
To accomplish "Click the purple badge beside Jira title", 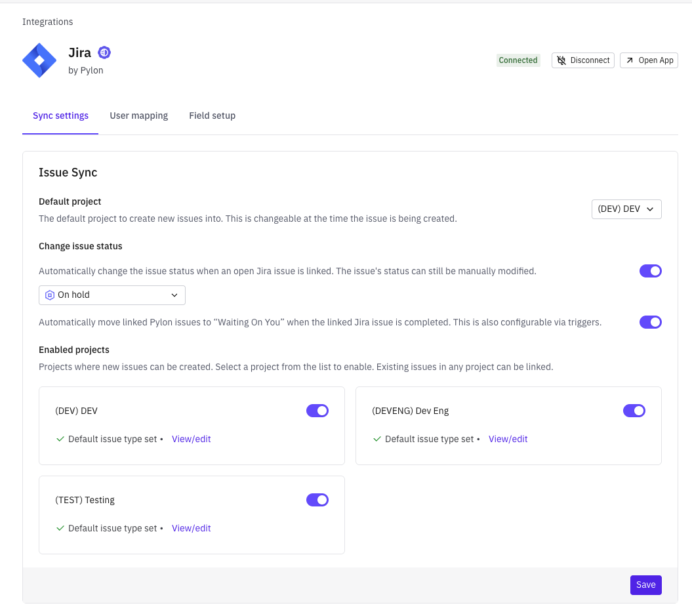I will 104,52.
